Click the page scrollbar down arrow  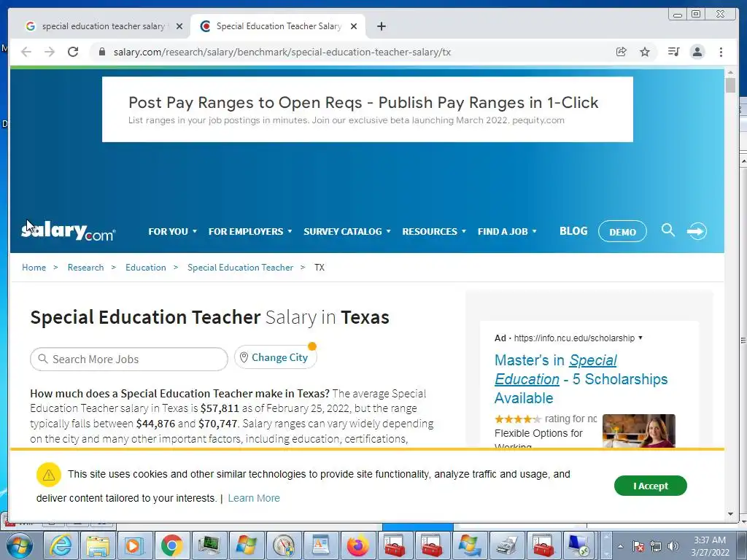pyautogui.click(x=730, y=514)
